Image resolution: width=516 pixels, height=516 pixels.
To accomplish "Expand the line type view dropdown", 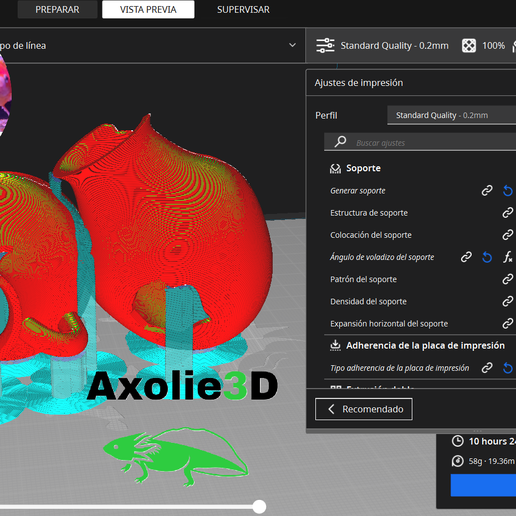I will coord(292,45).
